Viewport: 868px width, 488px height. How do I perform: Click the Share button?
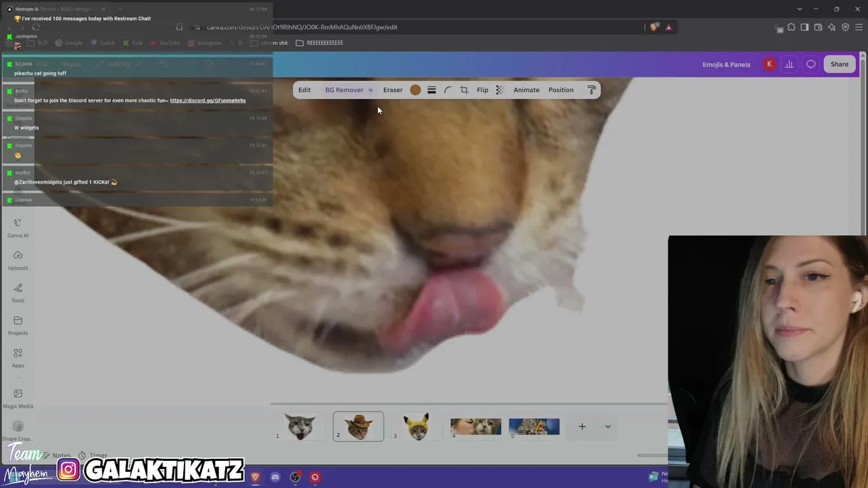(x=840, y=64)
